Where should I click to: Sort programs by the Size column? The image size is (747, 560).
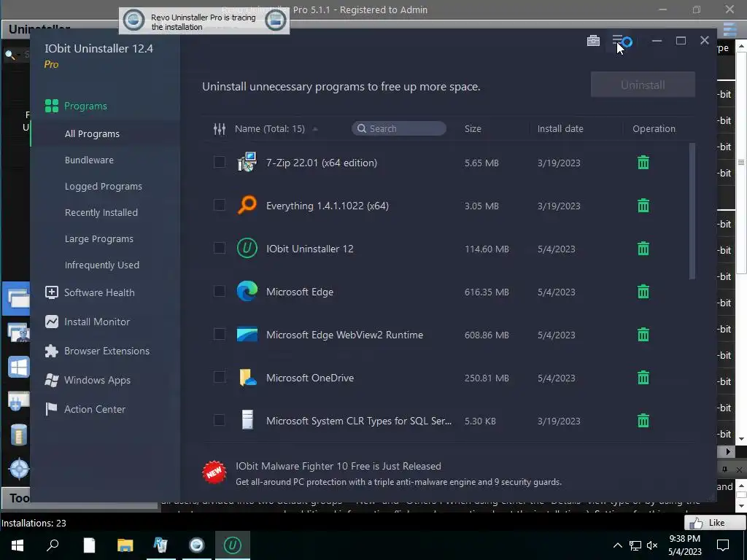473,128
